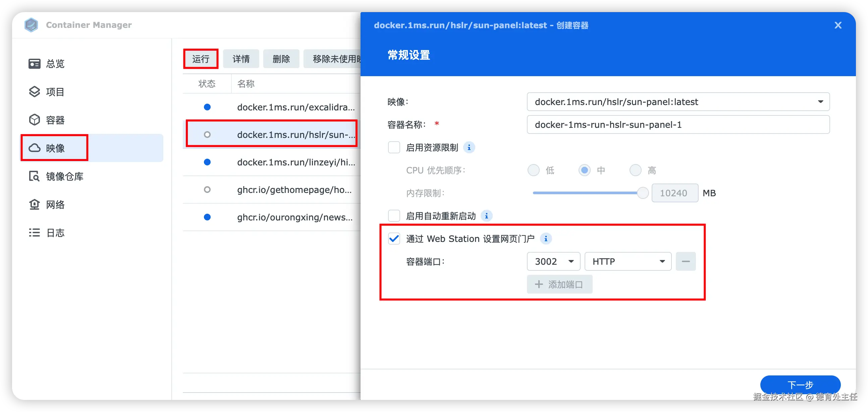The height and width of the screenshot is (412, 868).
Task: Select the Registry (镜像仓库) search icon
Action: tap(34, 176)
